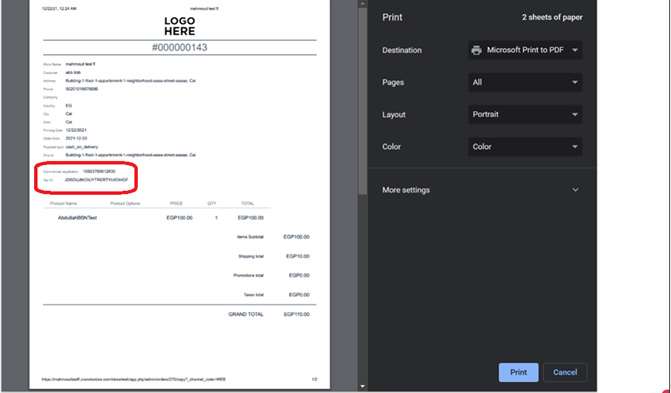Click the preview scrollbar up arrow

click(x=362, y=4)
